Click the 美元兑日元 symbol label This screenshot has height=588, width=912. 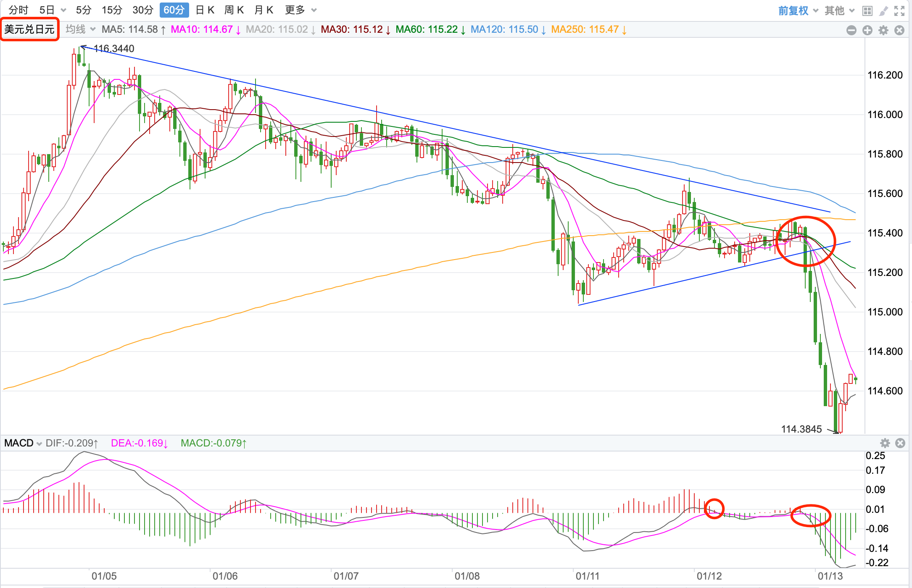[x=29, y=29]
